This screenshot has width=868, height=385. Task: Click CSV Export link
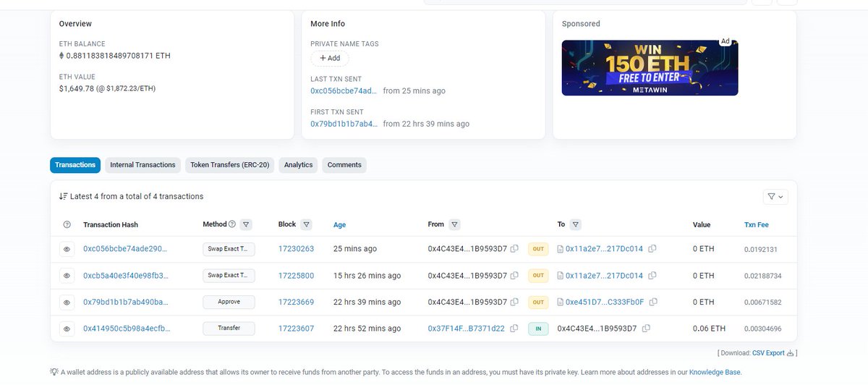(x=768, y=353)
